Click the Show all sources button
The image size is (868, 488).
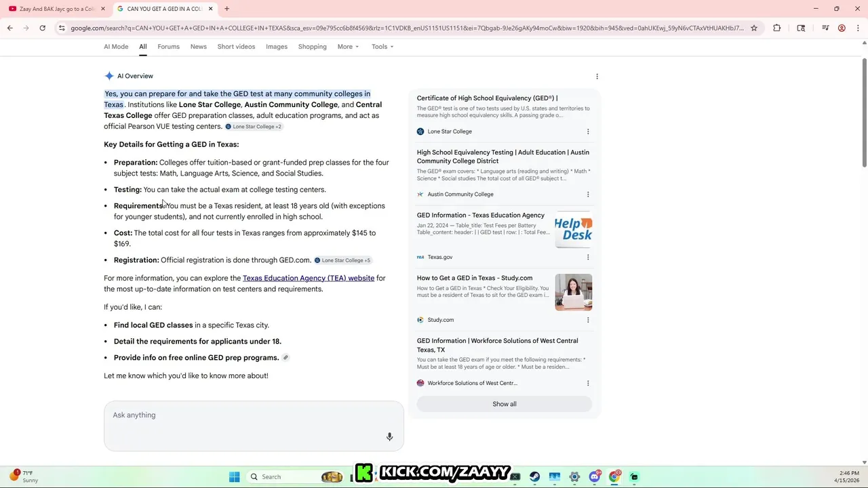(505, 404)
